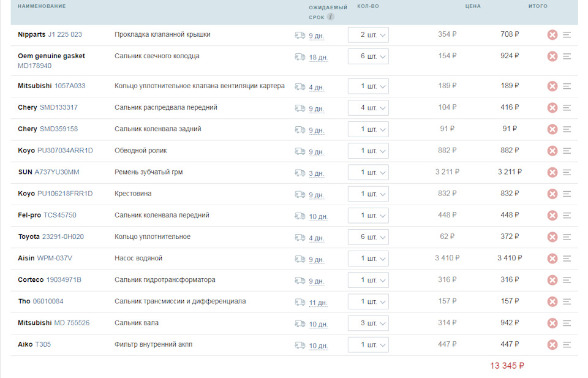Delete the Koyo PU307034ARR1D row
The image size is (588, 378).
pyautogui.click(x=552, y=151)
